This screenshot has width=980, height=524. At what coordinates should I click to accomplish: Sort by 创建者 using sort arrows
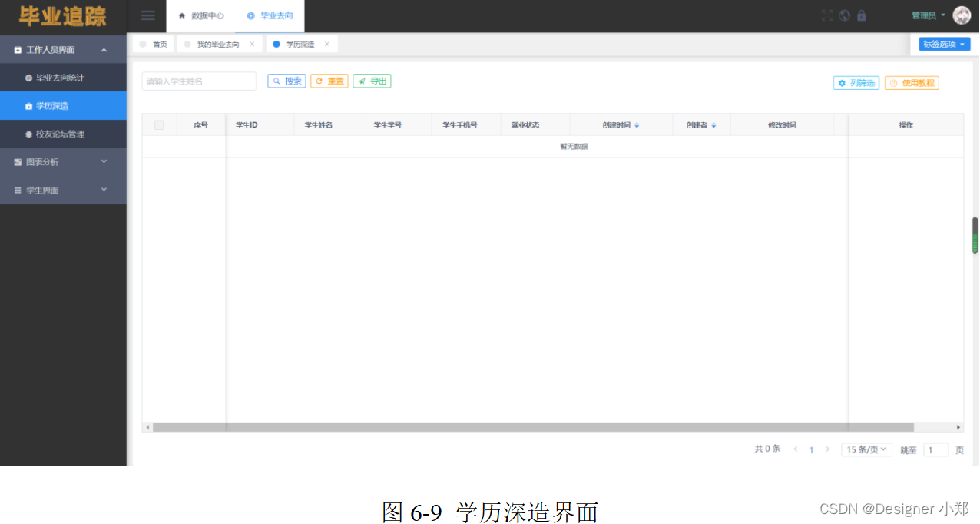click(x=713, y=125)
